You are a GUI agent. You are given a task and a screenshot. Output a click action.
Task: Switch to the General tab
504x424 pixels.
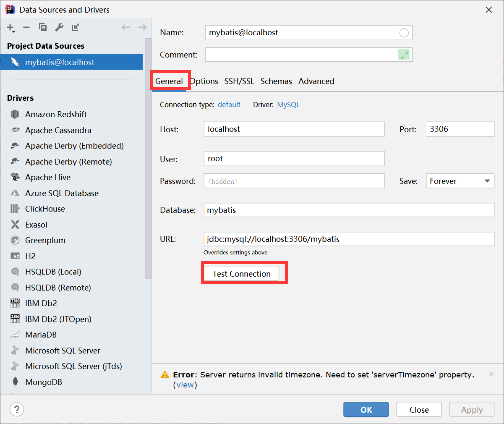[x=169, y=81]
